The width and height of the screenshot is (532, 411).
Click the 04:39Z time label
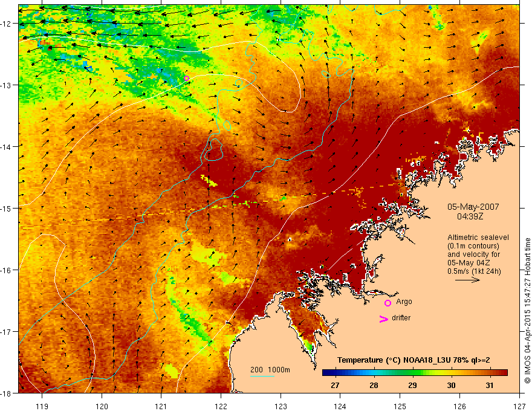(x=470, y=216)
